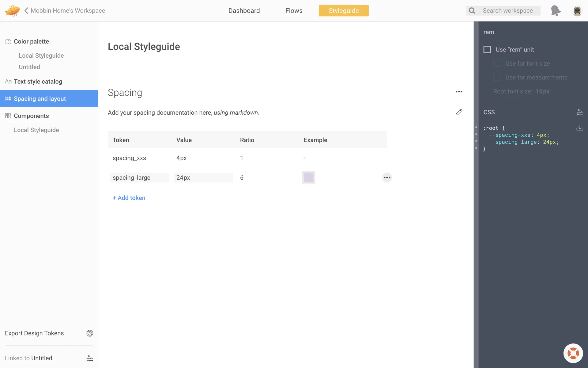Viewport: 588px width, 368px height.
Task: Open linked project settings sliders icon
Action: click(x=90, y=358)
